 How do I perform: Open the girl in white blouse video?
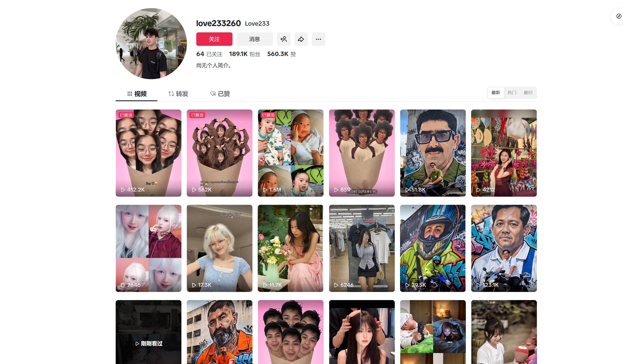pos(504,332)
